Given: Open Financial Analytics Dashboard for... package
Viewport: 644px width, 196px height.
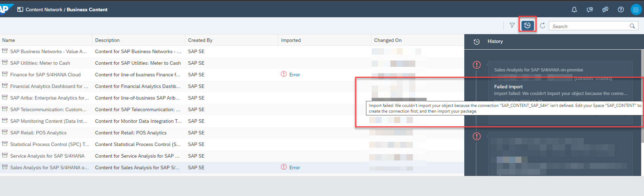Looking at the screenshot, I should [x=49, y=86].
